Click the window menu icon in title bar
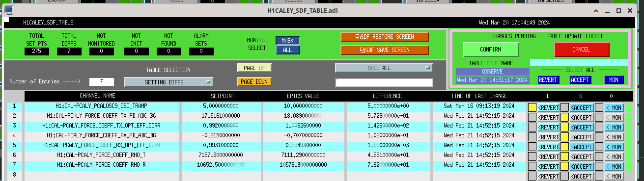The image size is (644, 181). click(9, 10)
